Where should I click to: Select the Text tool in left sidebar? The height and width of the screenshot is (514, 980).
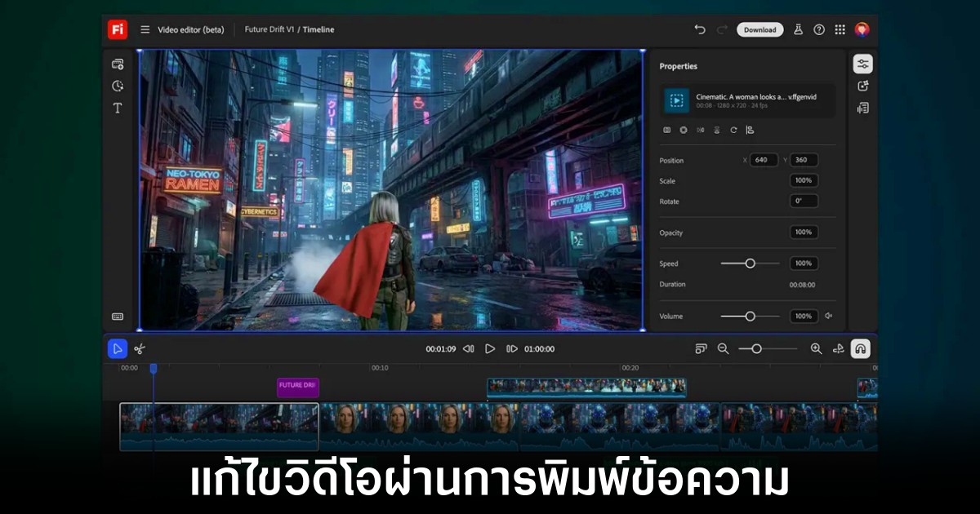point(118,108)
